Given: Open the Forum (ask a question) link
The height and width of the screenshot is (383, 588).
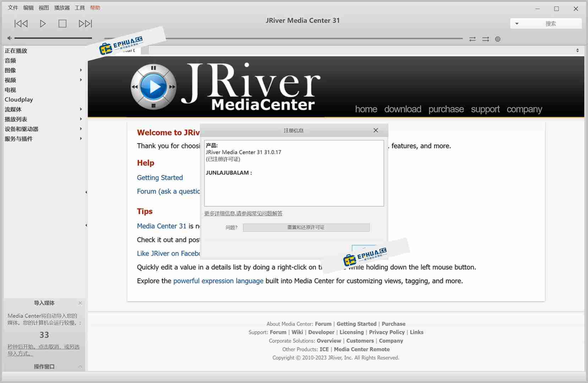Looking at the screenshot, I should coord(169,191).
